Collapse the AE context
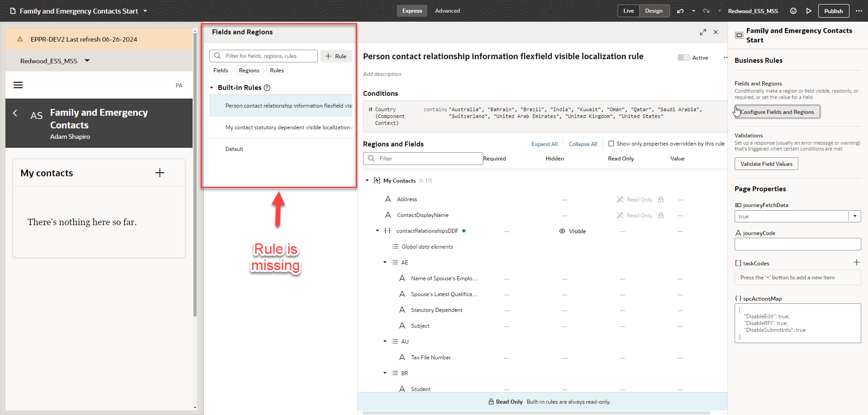Screen dimensions: 868x415 click(385, 262)
